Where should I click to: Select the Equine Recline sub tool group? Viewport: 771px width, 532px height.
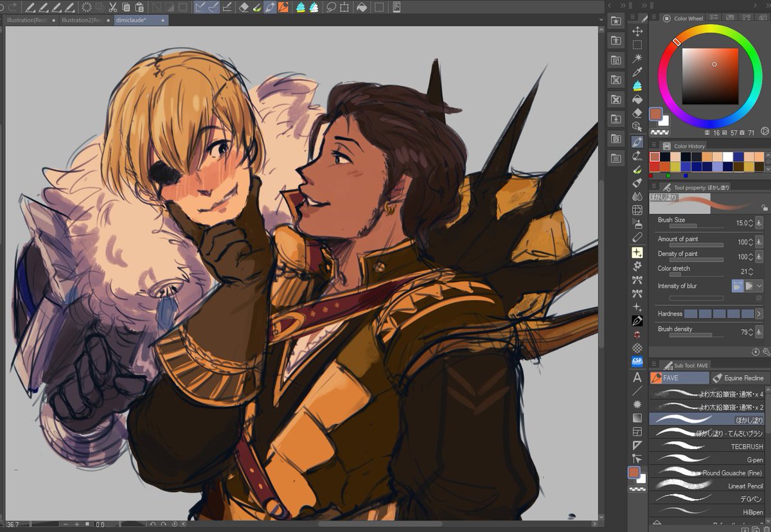tap(740, 378)
